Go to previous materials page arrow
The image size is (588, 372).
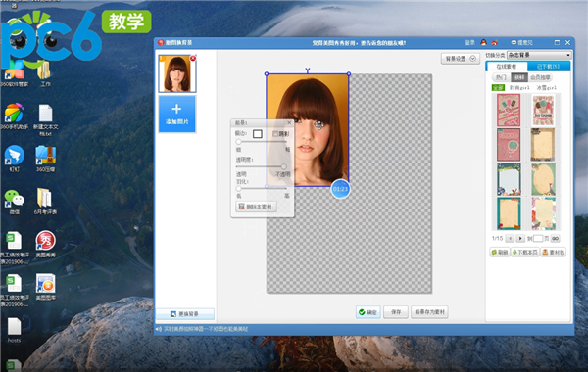tap(510, 238)
